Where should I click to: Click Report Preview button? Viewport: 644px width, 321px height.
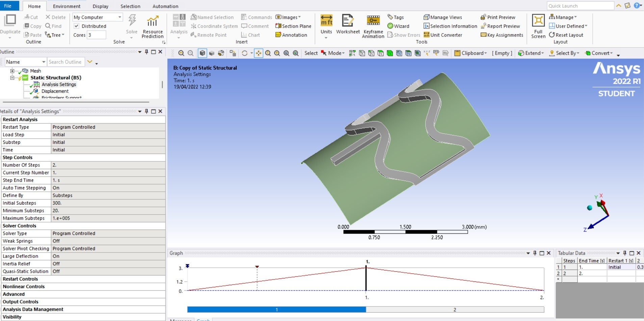point(500,26)
